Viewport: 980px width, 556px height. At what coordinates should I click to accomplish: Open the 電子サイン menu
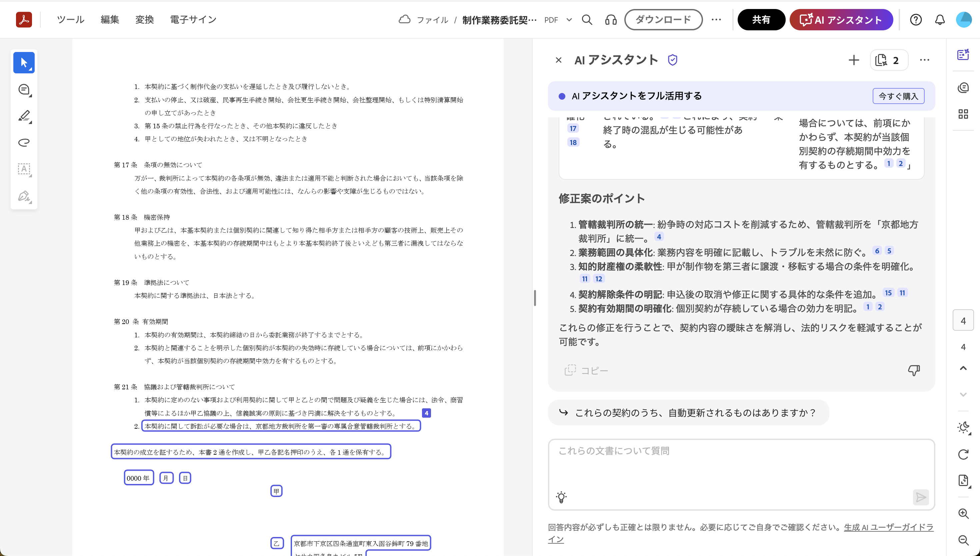click(193, 19)
